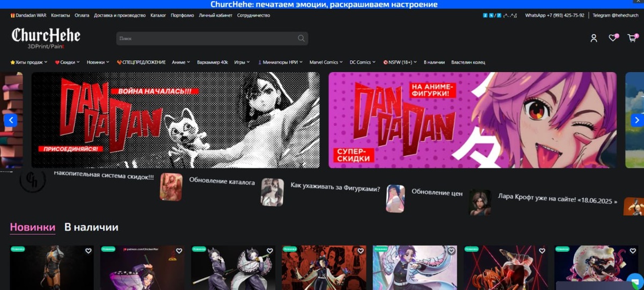644x290 pixels.
Task: Open В наличии in the top navigation bar
Action: click(x=434, y=62)
